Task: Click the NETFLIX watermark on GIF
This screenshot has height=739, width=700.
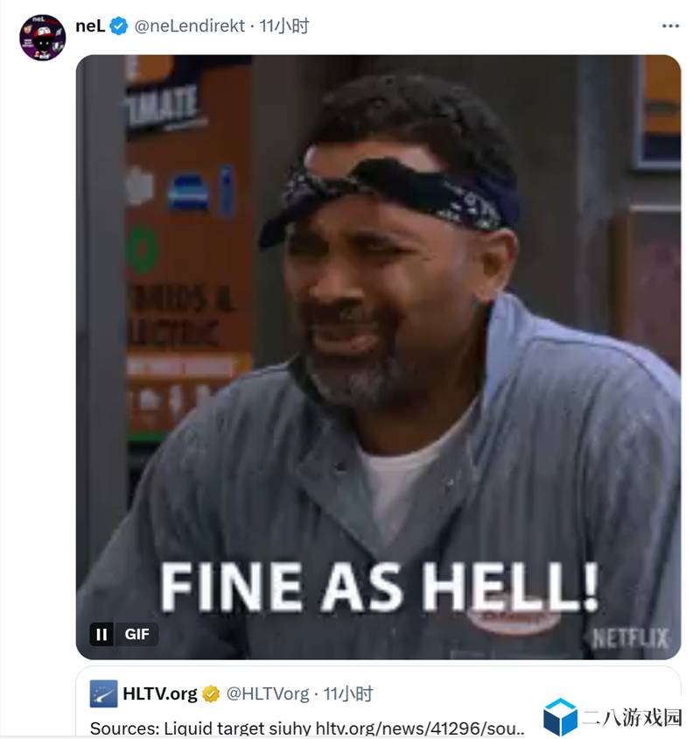Action: click(x=630, y=638)
